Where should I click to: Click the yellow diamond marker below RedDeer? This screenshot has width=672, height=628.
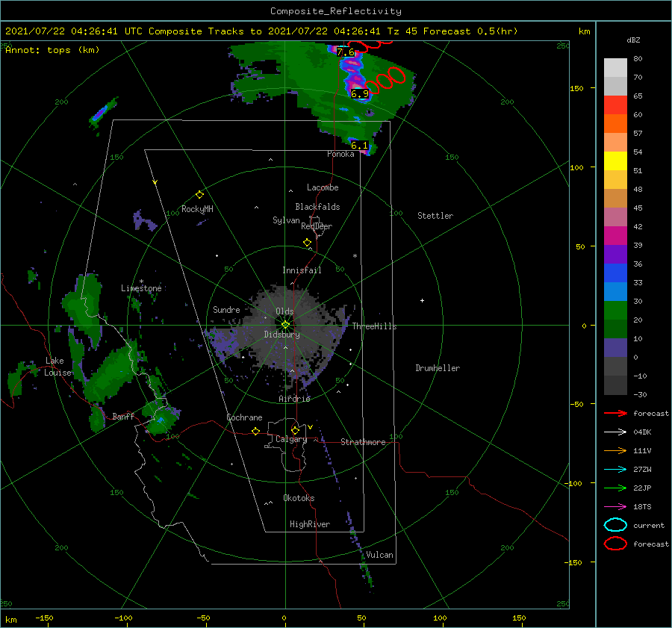307,243
